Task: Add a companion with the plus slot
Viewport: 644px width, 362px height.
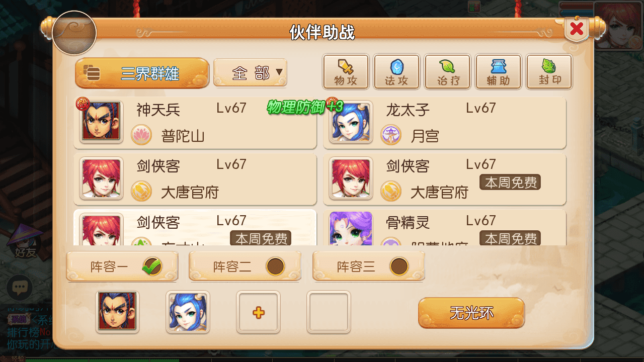Action: (258, 312)
